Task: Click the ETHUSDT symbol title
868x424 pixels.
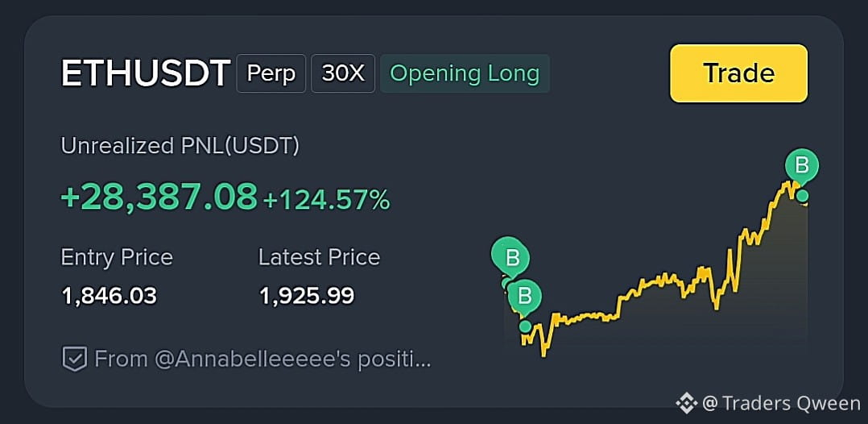Action: [x=146, y=73]
